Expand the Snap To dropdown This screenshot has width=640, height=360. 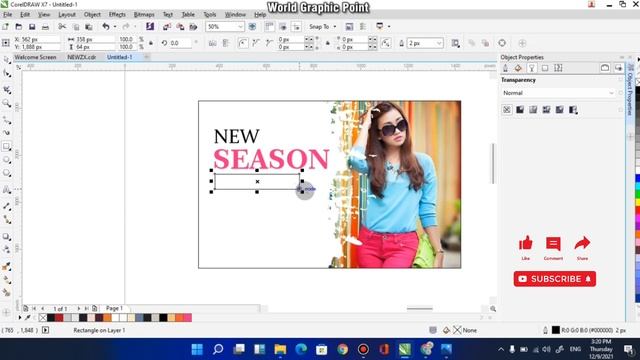click(x=335, y=27)
